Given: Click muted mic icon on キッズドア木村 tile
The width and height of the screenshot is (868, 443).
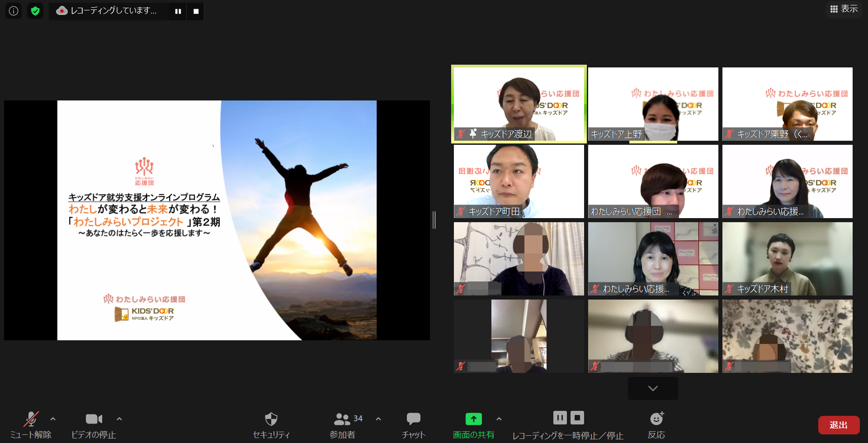Looking at the screenshot, I should (729, 289).
